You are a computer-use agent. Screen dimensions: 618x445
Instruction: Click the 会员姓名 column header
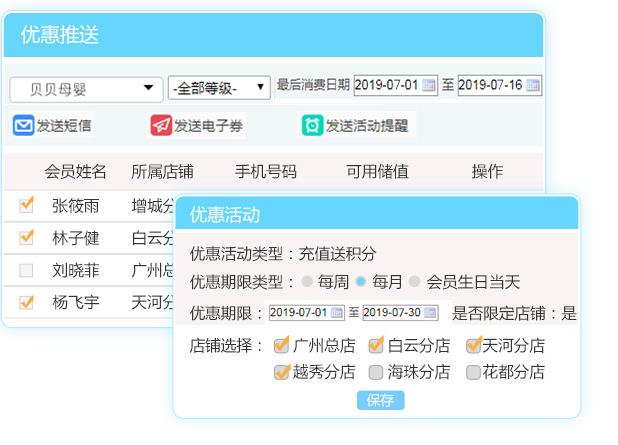pos(75,171)
